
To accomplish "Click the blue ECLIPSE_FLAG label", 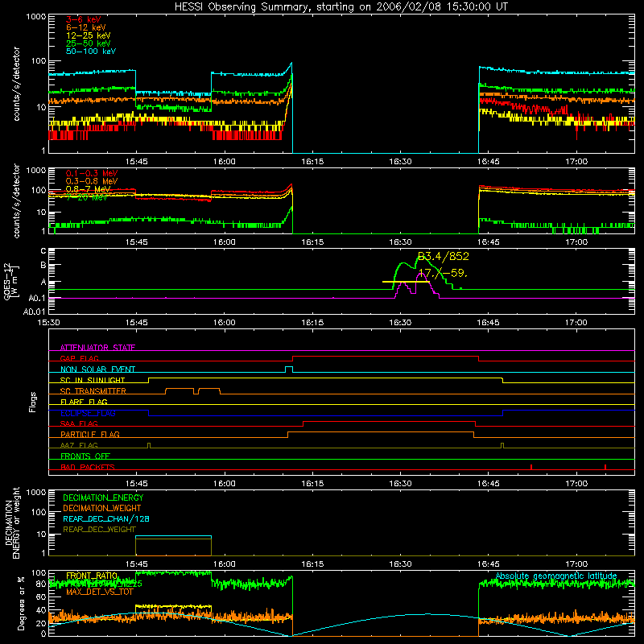I will [88, 413].
